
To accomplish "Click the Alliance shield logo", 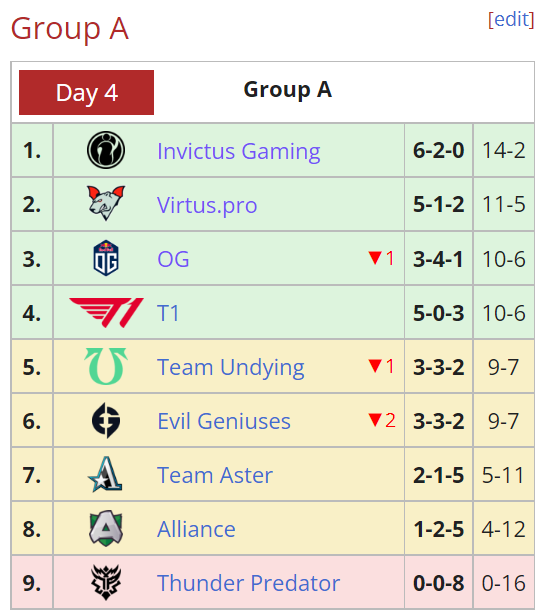I will tap(106, 528).
